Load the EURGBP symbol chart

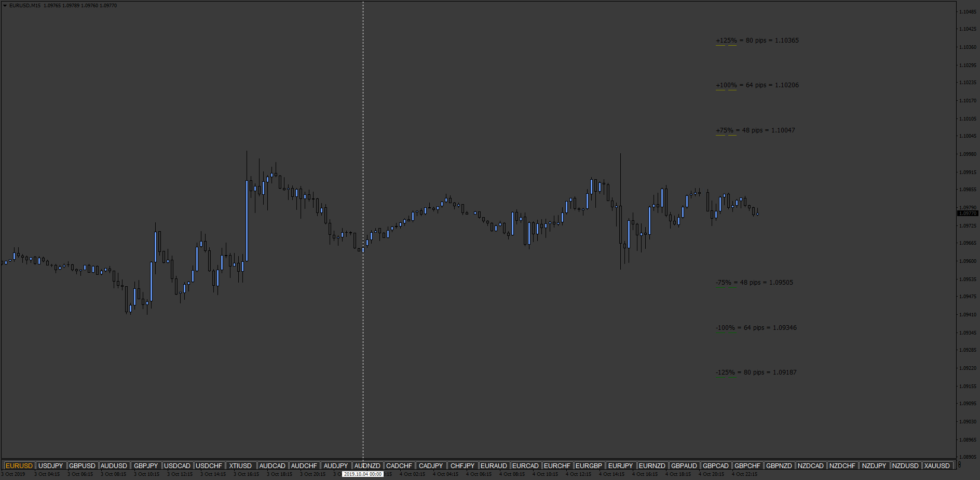(589, 466)
